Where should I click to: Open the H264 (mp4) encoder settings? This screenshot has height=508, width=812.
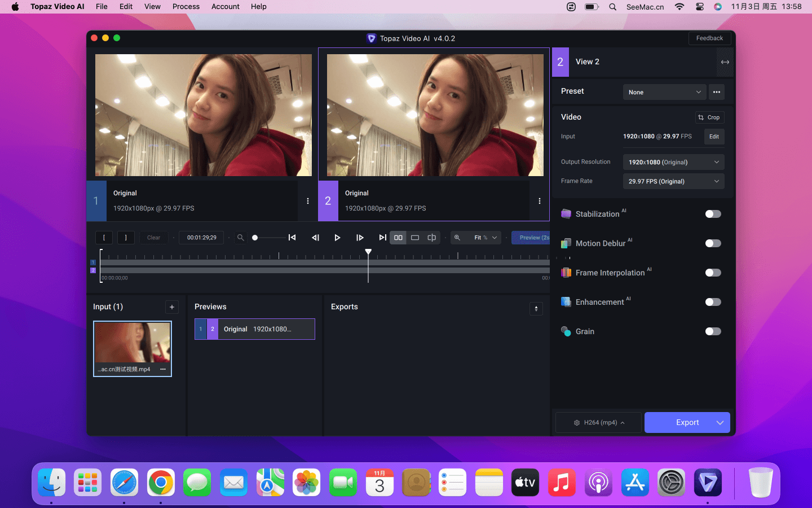coord(599,423)
